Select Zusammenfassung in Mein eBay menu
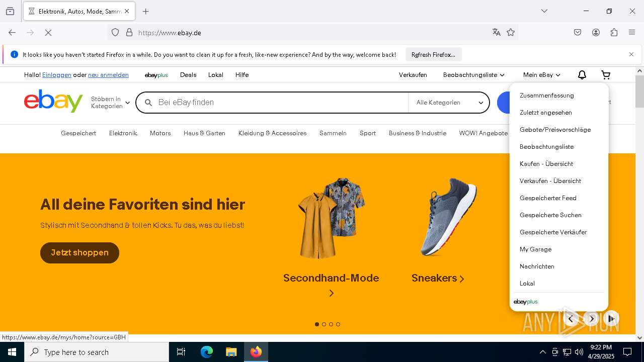 pyautogui.click(x=547, y=96)
